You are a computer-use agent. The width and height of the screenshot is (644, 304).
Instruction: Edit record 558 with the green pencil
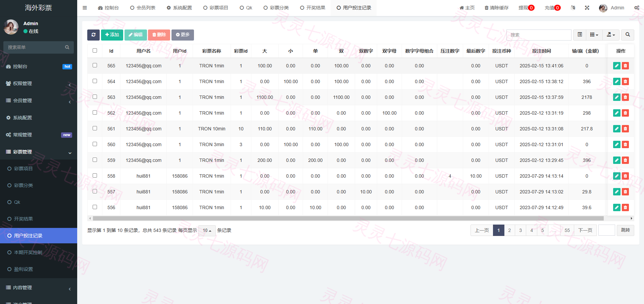617,176
